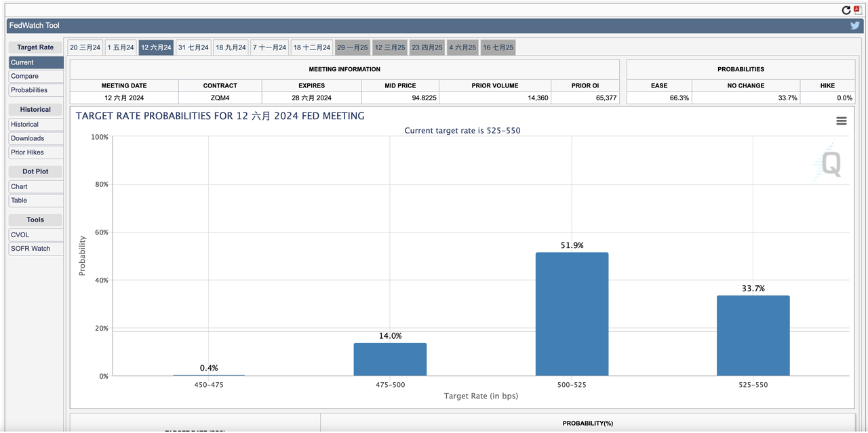
Task: Click the 525-550 bar showing 33.7%
Action: 753,335
